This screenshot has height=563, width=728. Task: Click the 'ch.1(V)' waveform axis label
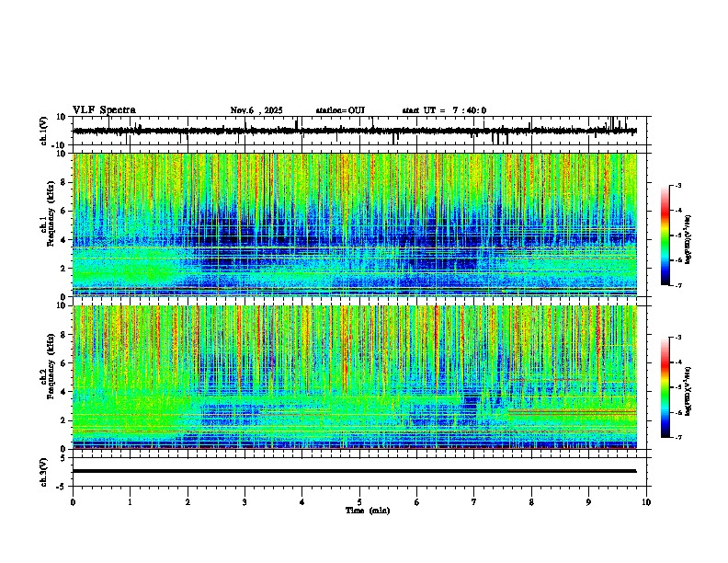tap(44, 131)
